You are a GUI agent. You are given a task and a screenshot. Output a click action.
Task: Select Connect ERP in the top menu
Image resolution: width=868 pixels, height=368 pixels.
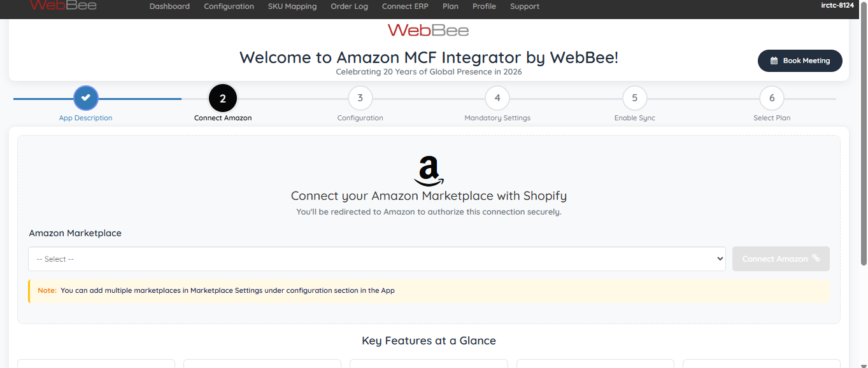click(x=405, y=6)
